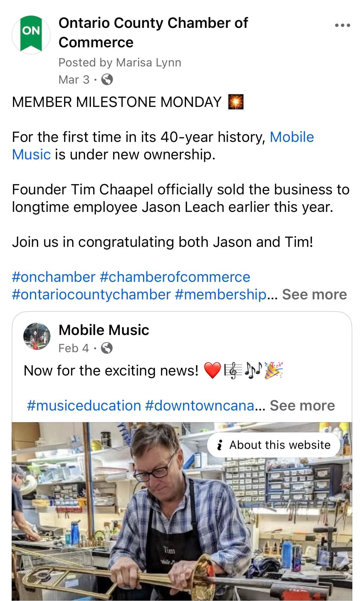Open the #musiceducation hashtag
This screenshot has width=364, height=601.
[84, 405]
